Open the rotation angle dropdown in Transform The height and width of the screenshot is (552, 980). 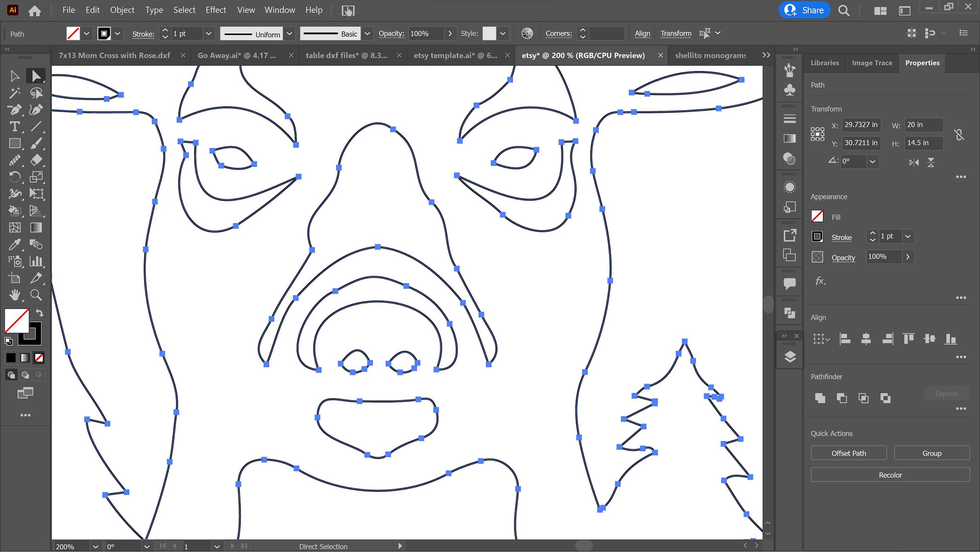pyautogui.click(x=873, y=162)
